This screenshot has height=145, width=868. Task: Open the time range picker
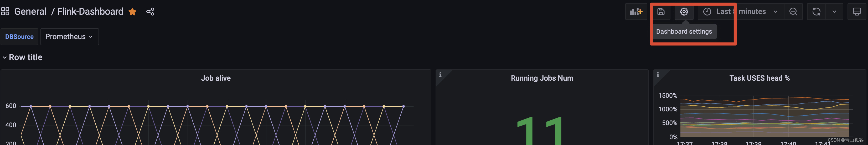tap(741, 12)
